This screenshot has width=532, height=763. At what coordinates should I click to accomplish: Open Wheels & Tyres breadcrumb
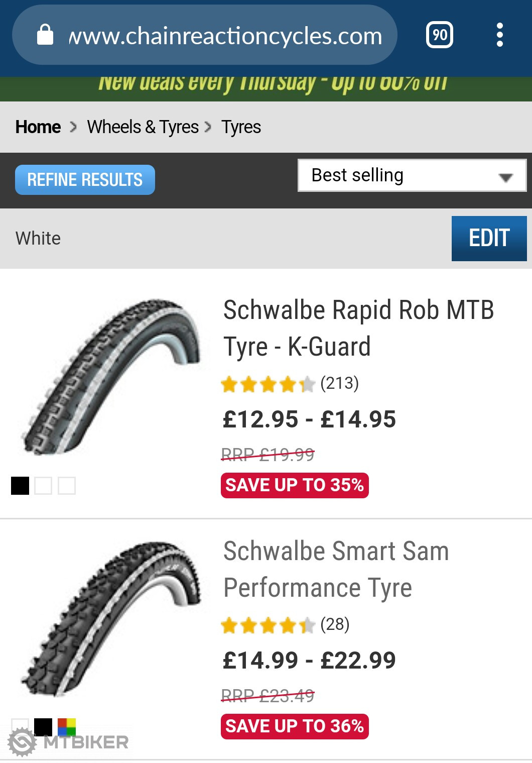coord(143,127)
